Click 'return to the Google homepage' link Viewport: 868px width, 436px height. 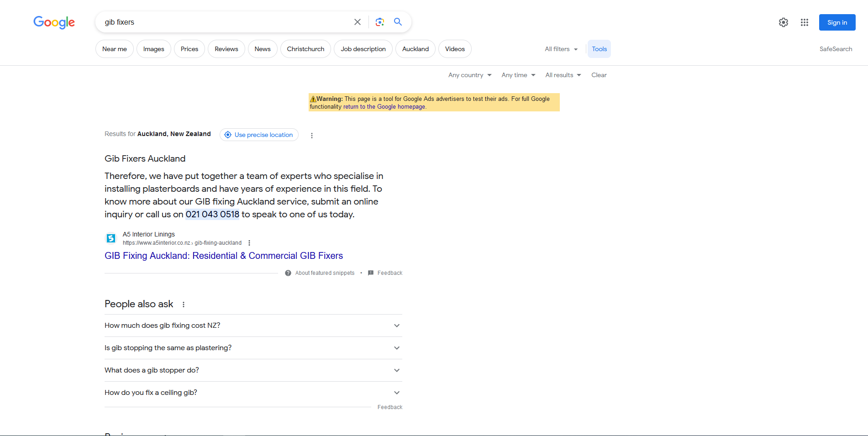coord(384,107)
